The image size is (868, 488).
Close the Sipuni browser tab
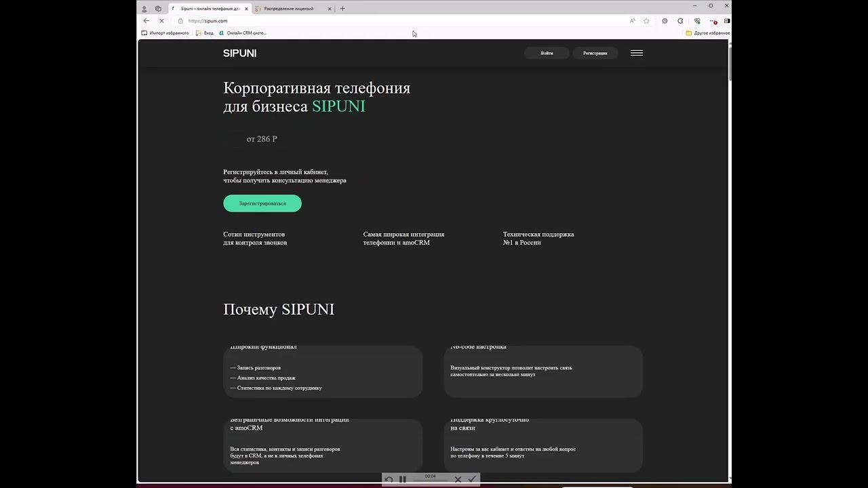tap(247, 9)
